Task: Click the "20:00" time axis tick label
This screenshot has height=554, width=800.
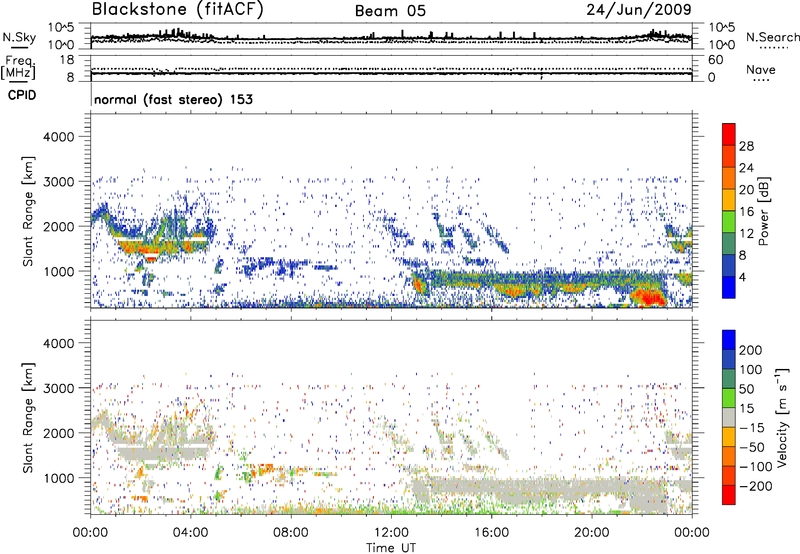Action: coord(591,533)
